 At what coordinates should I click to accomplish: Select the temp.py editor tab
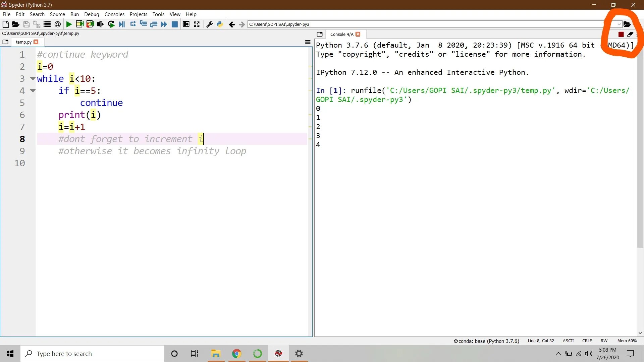(23, 42)
